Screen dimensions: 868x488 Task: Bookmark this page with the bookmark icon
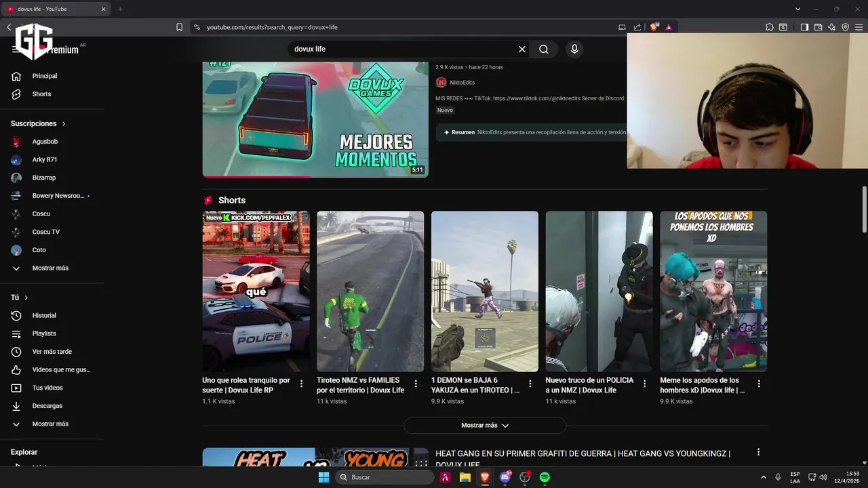tap(179, 27)
